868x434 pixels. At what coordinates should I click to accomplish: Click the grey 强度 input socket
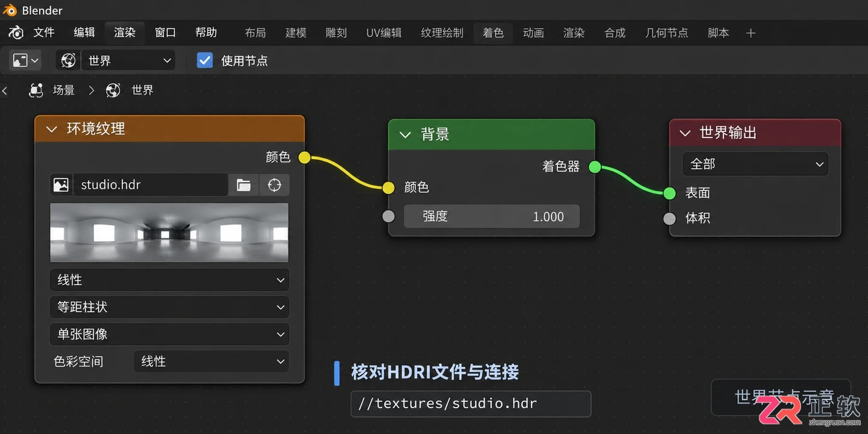coord(389,216)
